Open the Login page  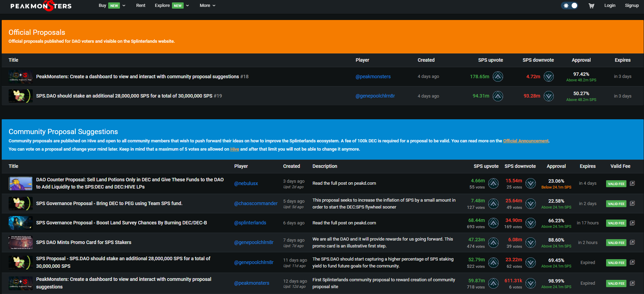click(x=610, y=6)
